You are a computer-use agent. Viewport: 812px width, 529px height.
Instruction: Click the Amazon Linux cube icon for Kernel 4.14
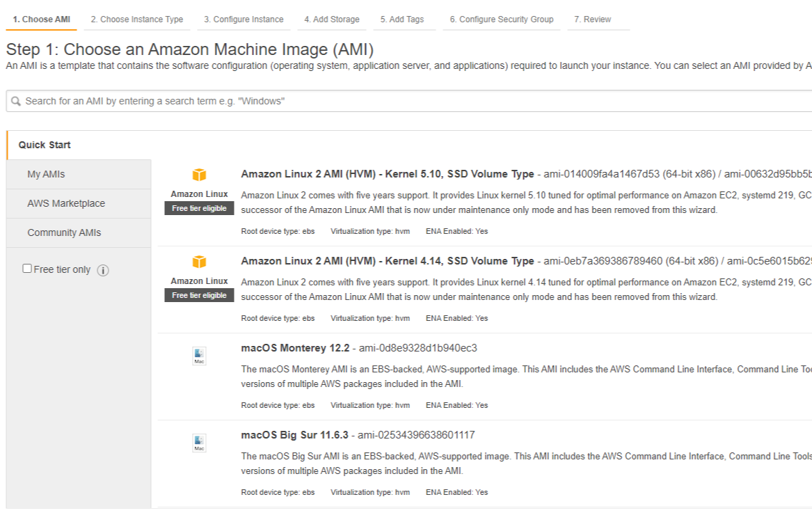[x=200, y=262]
